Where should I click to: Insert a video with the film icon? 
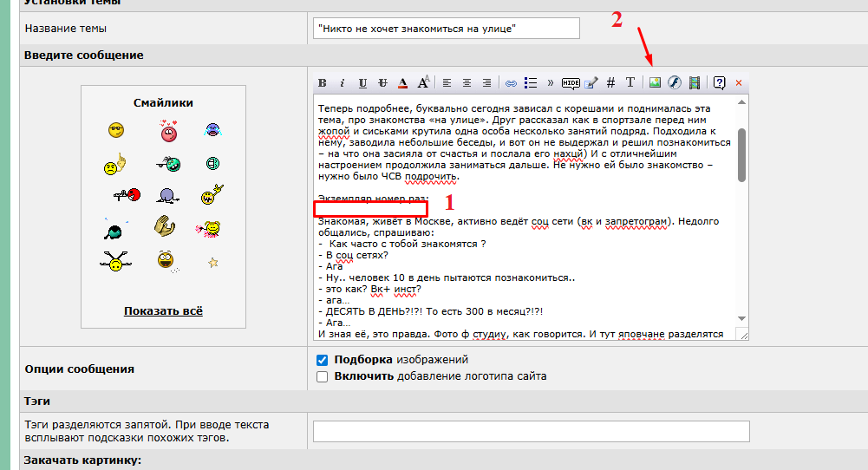tap(695, 83)
